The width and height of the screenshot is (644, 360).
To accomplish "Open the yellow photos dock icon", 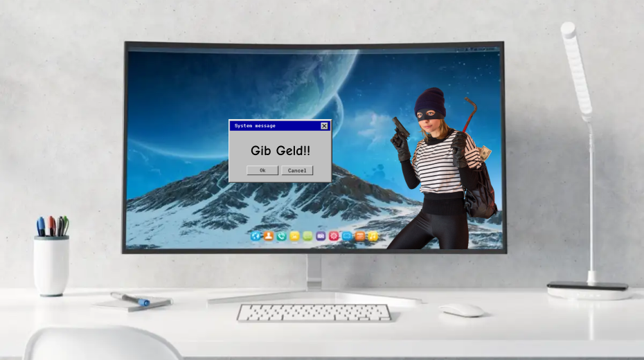I will pos(294,236).
